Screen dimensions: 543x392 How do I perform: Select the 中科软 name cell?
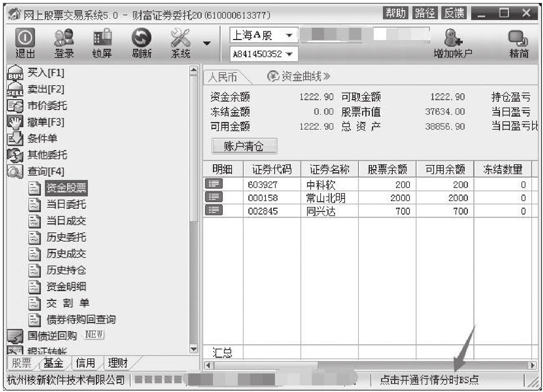(x=329, y=185)
